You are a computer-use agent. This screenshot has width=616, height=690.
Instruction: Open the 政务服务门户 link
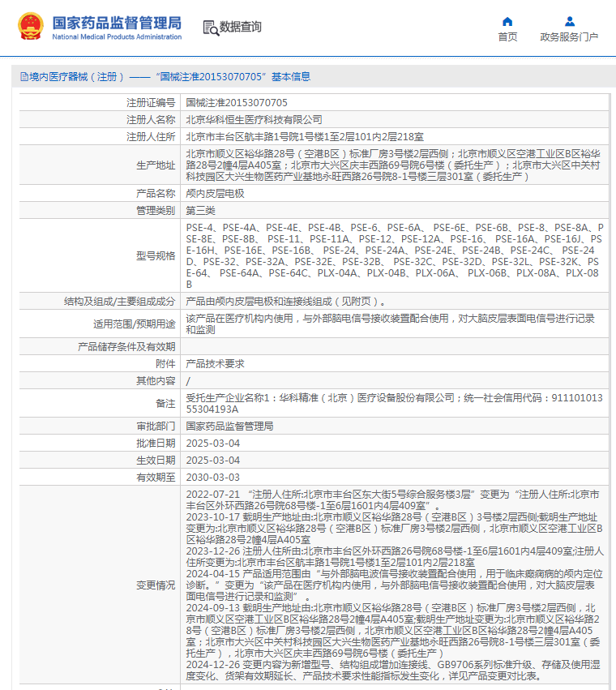[x=569, y=37]
